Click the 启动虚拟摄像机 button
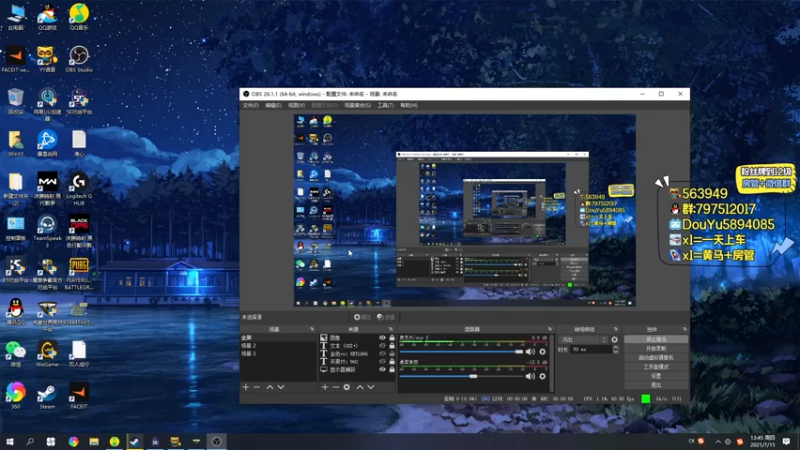This screenshot has height=450, width=800. click(656, 358)
